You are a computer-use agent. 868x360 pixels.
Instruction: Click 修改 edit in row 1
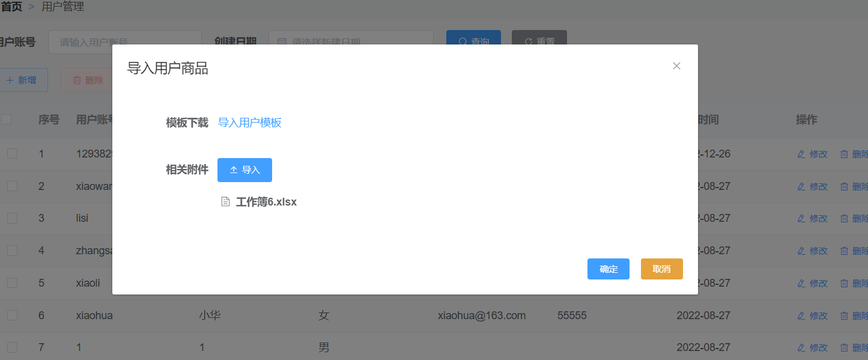[x=812, y=154]
